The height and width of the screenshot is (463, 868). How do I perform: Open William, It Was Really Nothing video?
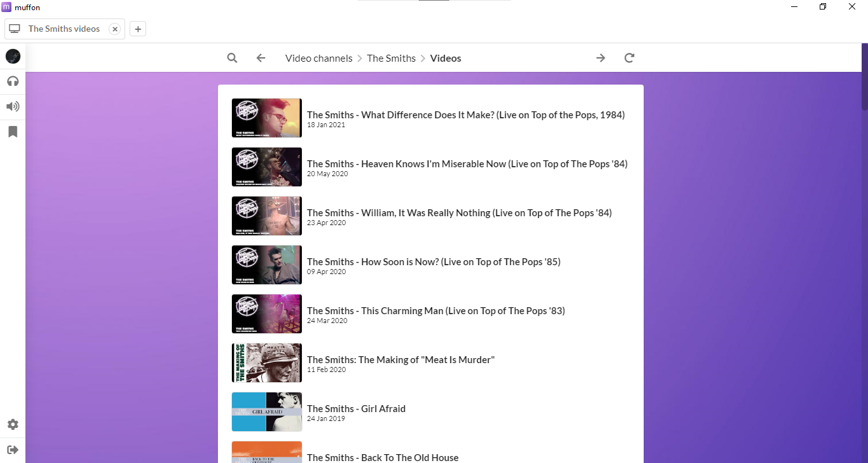pos(459,212)
